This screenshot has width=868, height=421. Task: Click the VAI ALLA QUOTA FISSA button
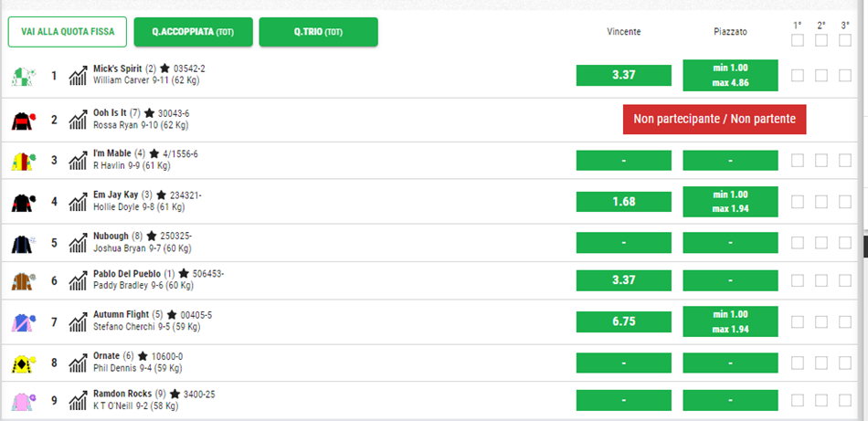coord(68,32)
